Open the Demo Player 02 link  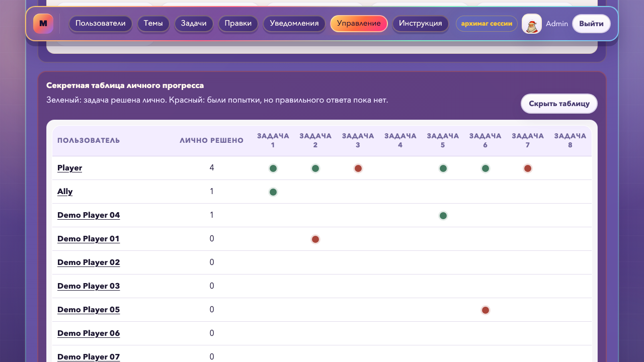pyautogui.click(x=89, y=262)
